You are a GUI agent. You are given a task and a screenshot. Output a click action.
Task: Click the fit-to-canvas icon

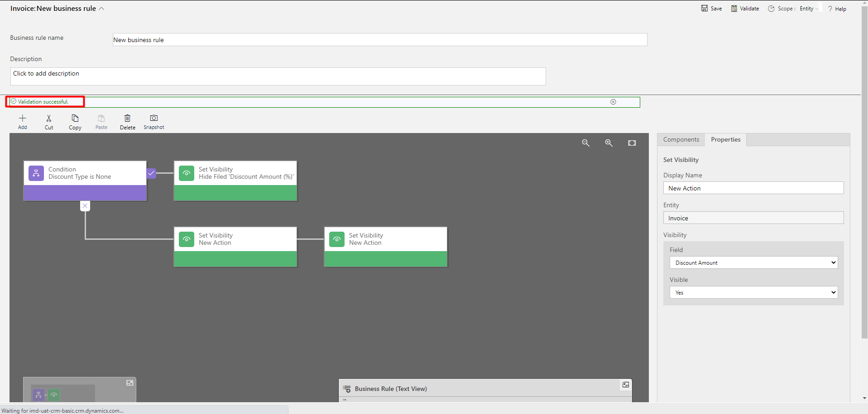coord(632,143)
